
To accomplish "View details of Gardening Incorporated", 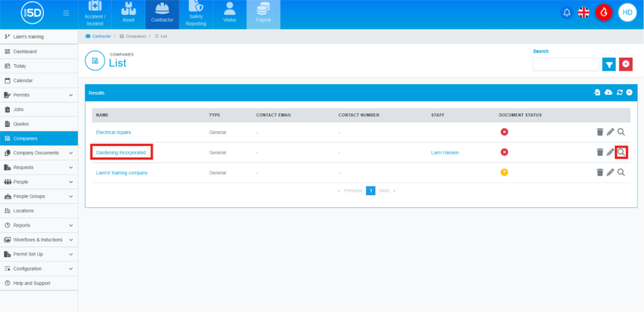I will [621, 152].
